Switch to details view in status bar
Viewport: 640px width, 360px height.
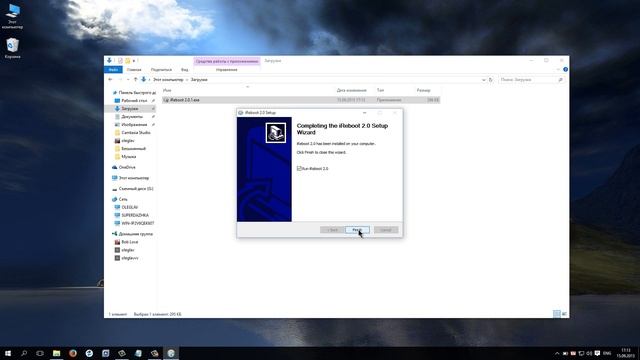click(557, 314)
